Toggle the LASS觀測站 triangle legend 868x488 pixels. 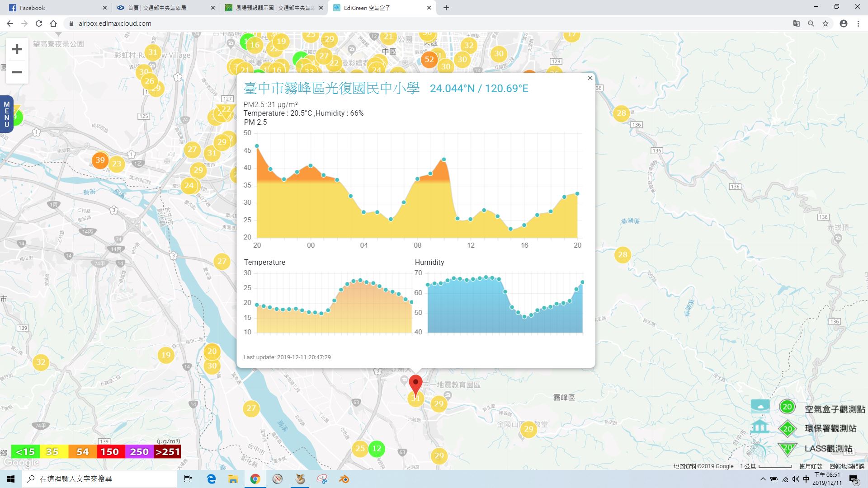(x=788, y=449)
